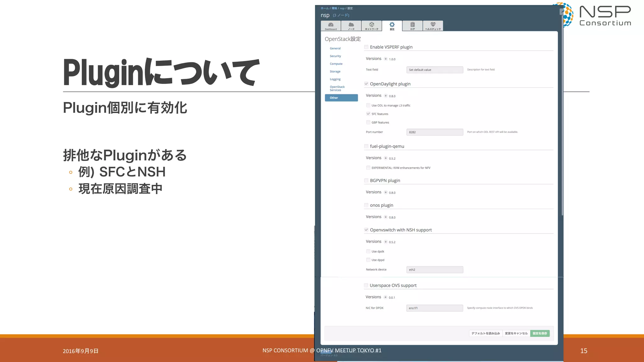644x362 pixels.
Task: Enable fuel-plugin-qemu checkbox
Action: [366, 146]
